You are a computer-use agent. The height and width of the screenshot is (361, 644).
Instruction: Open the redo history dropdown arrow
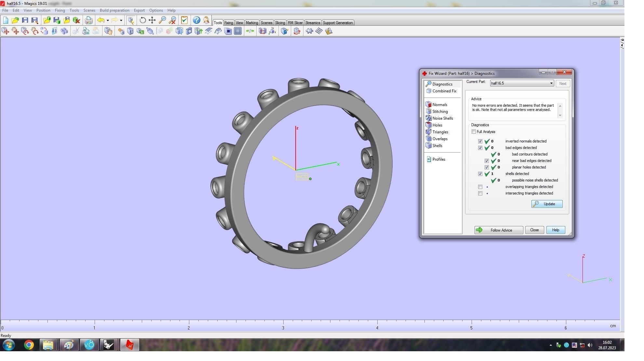click(121, 20)
